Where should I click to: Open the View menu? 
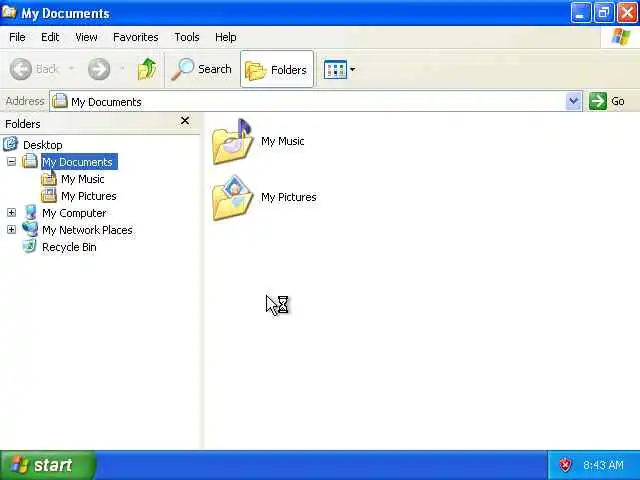click(86, 37)
